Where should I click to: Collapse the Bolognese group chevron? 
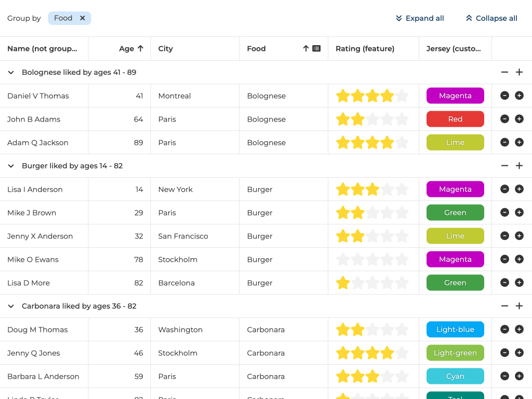(11, 72)
